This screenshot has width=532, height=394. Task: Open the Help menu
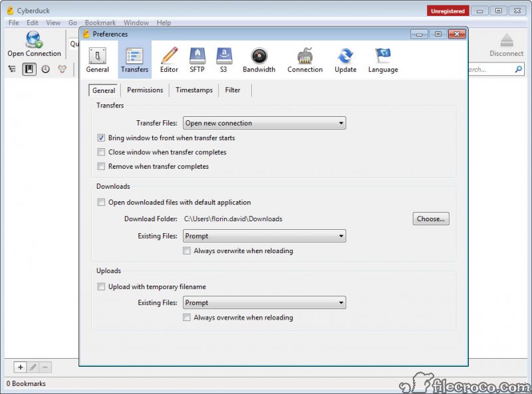point(164,23)
